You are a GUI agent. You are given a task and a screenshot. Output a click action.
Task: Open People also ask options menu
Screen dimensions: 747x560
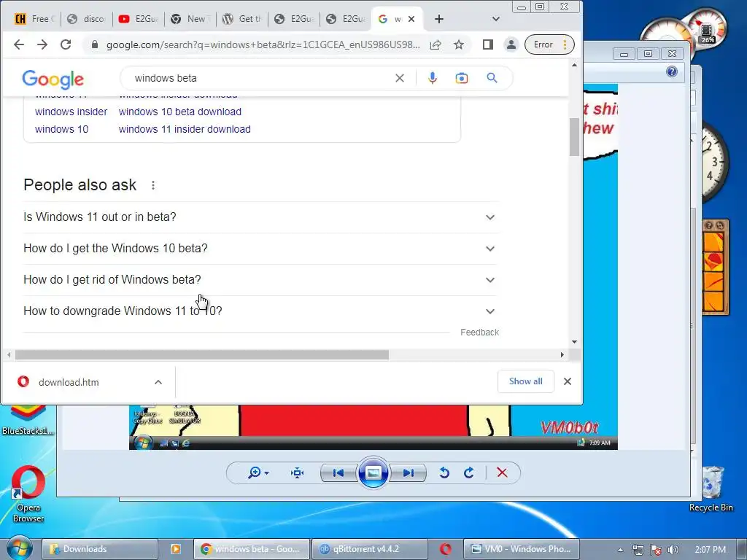pos(153,185)
